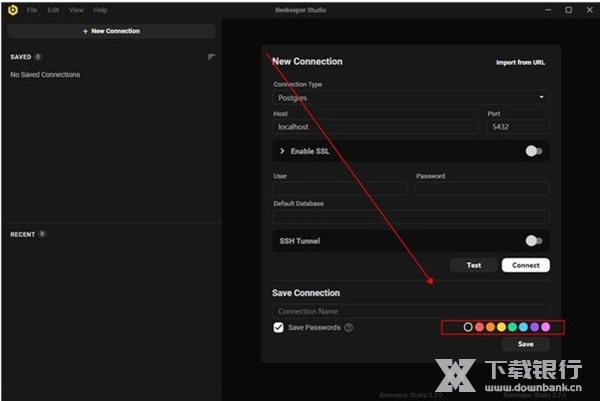Expand the Enable SSL section chevron
The height and width of the screenshot is (401, 600).
(282, 151)
